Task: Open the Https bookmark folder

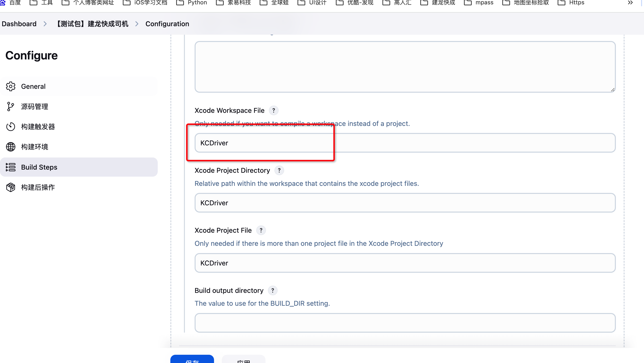Action: point(571,3)
